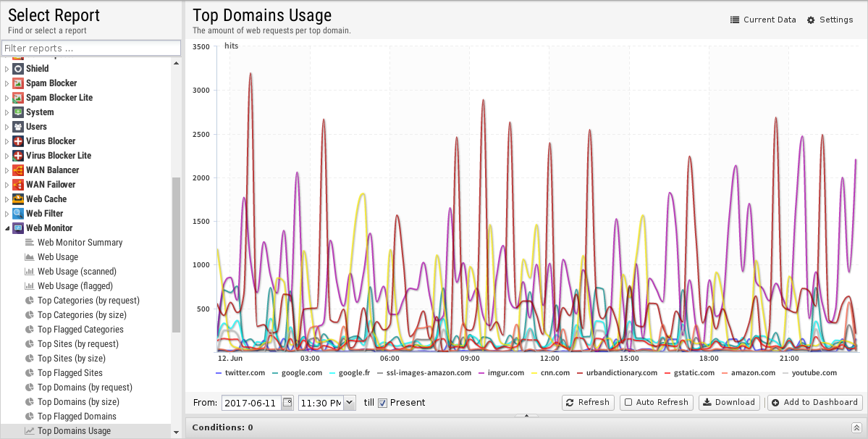Expand the Virus Blocker tree node arrow
Viewport: 868px width, 439px height.
(x=7, y=141)
